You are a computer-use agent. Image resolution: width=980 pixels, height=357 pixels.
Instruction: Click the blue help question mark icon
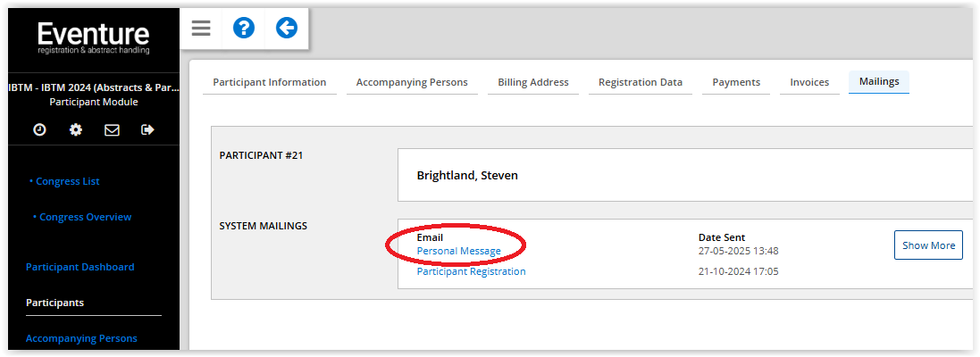pos(244,28)
